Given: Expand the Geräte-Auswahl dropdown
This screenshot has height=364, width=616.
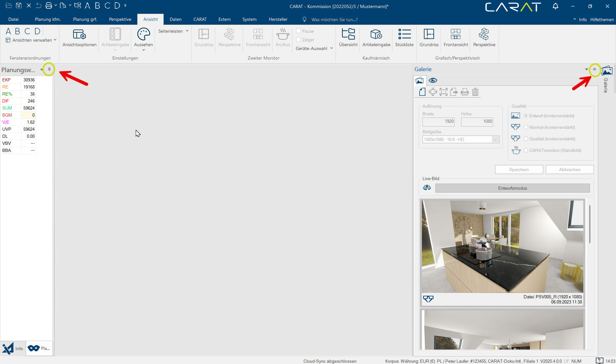Looking at the screenshot, I should coord(314,48).
